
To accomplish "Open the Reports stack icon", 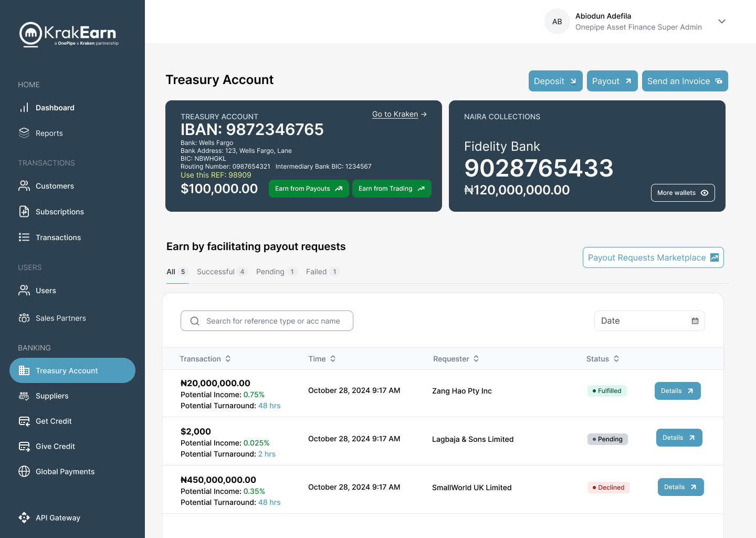I will (24, 133).
